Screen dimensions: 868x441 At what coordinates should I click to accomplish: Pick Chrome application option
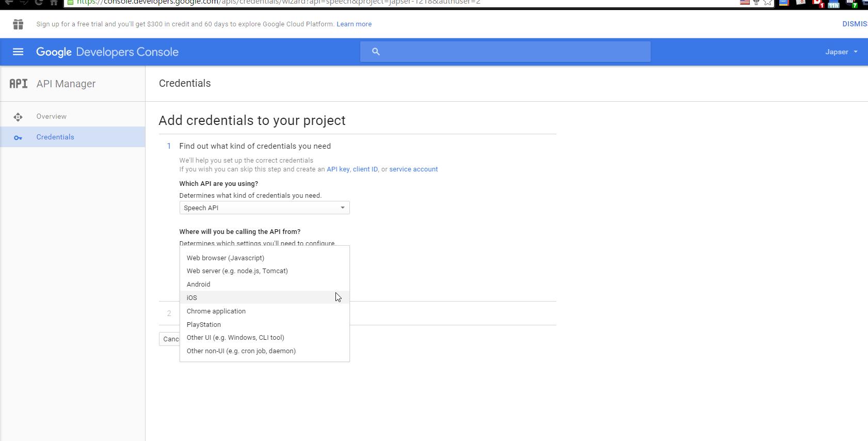tap(264, 311)
